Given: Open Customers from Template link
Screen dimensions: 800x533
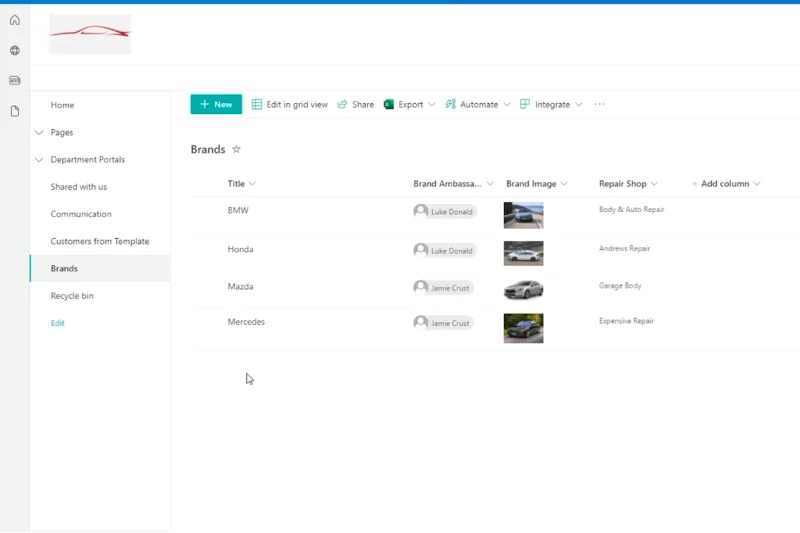Looking at the screenshot, I should (99, 241).
